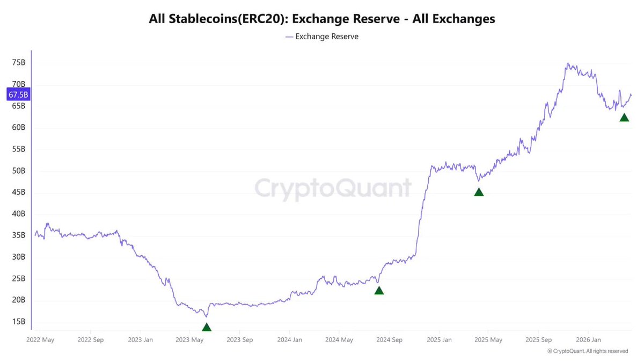Click the chart title text
The width and height of the screenshot is (644, 362).
pos(321,19)
